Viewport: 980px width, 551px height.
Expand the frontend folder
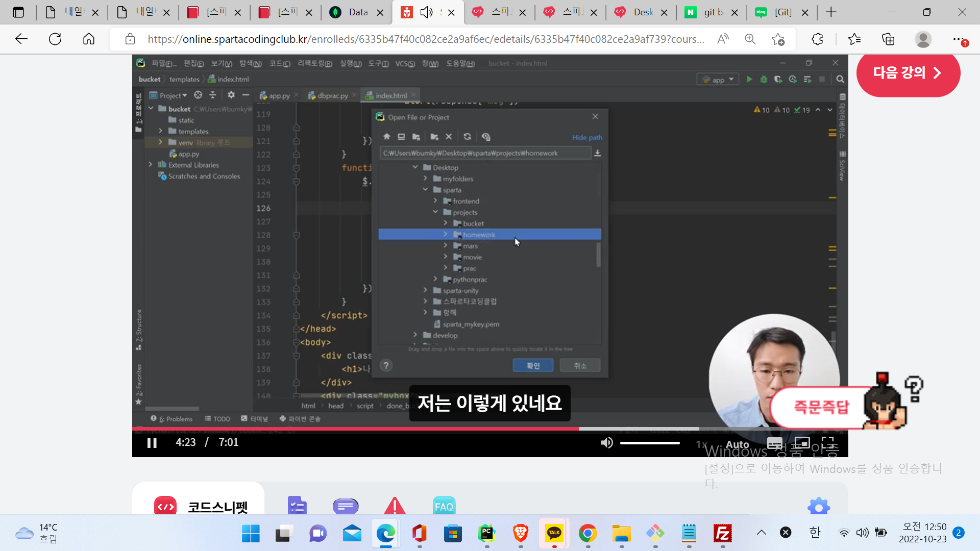coord(435,201)
